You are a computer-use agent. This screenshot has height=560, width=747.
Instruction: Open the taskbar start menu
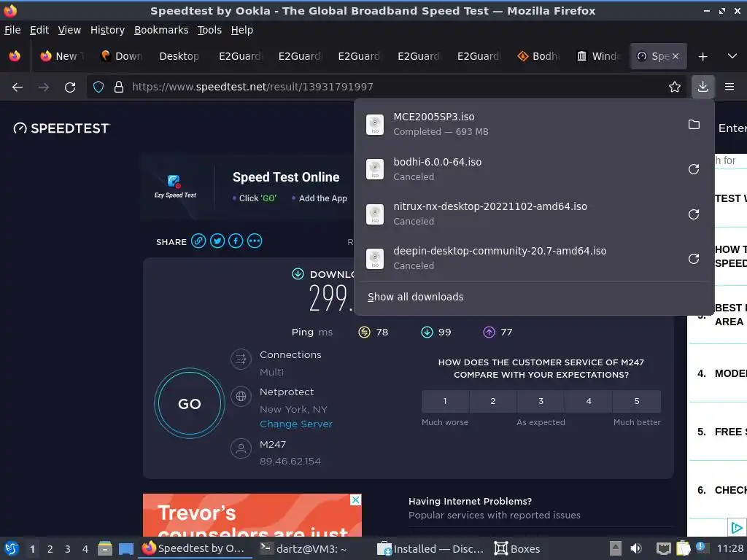tap(12, 548)
